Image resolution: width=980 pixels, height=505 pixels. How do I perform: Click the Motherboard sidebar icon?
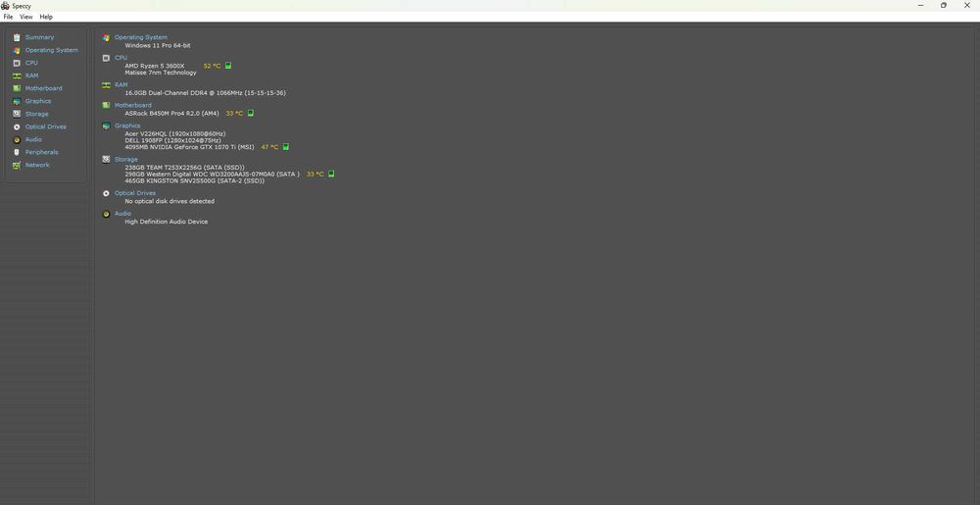coord(17,89)
